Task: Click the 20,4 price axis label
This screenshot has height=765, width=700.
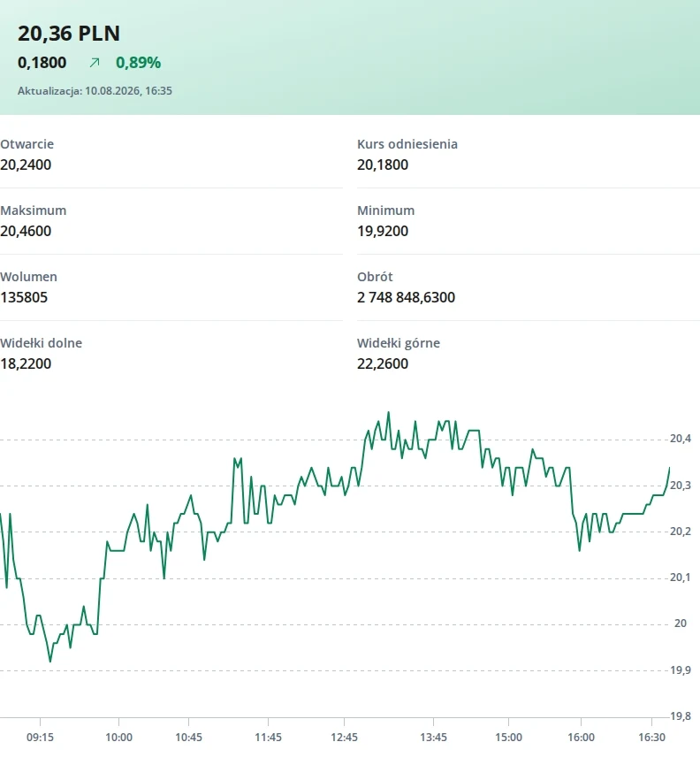Action: (681, 439)
